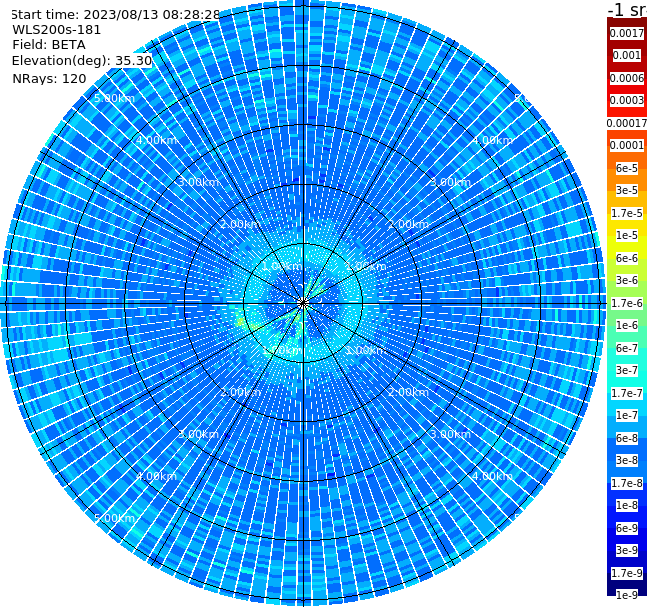Click the 6e-8 colorbar label

[x=627, y=438]
